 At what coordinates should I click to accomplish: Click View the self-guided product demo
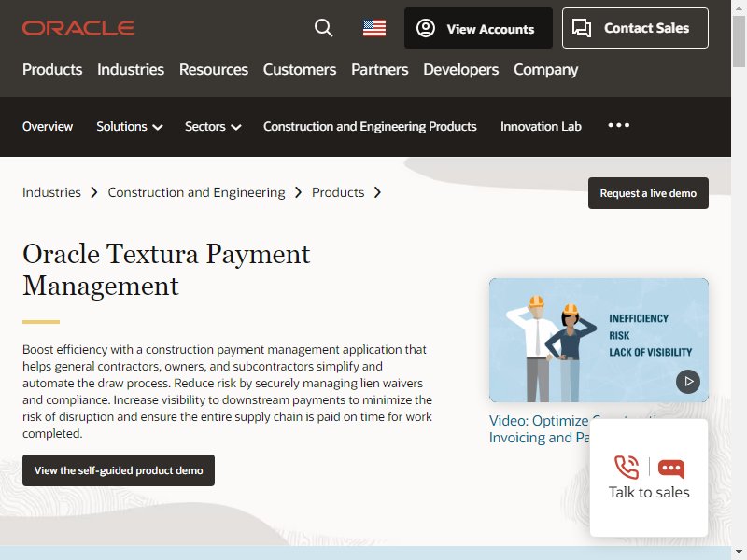(x=119, y=470)
